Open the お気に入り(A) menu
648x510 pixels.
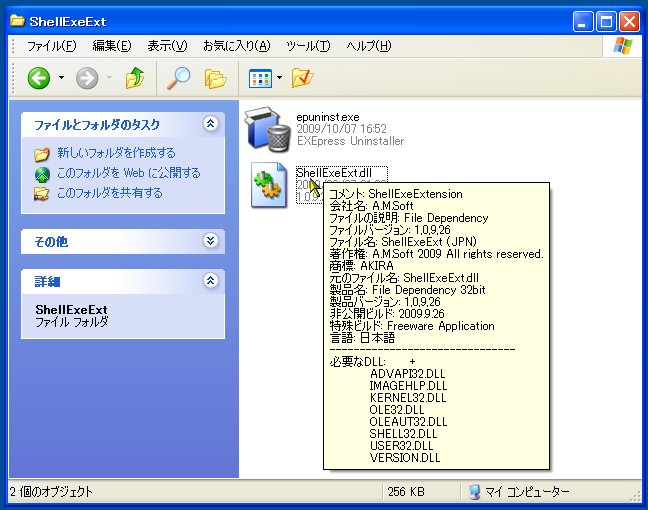(236, 45)
